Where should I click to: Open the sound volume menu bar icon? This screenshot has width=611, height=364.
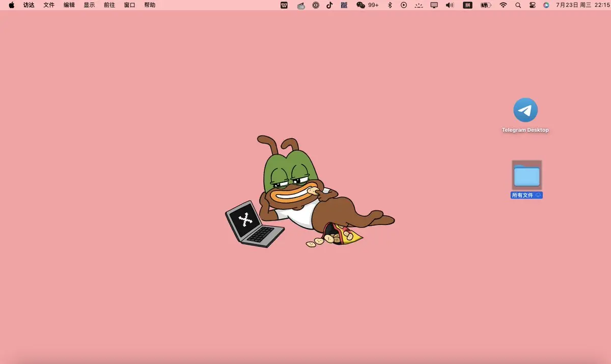pyautogui.click(x=450, y=5)
